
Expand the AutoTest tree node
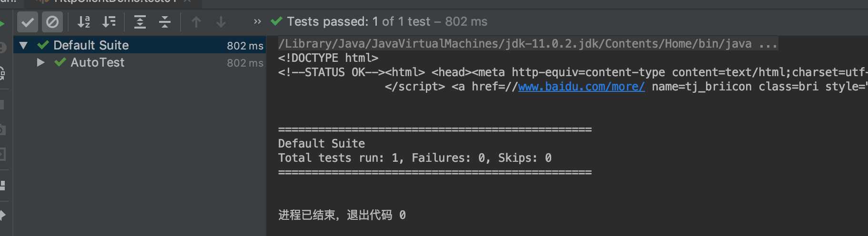pos(40,62)
